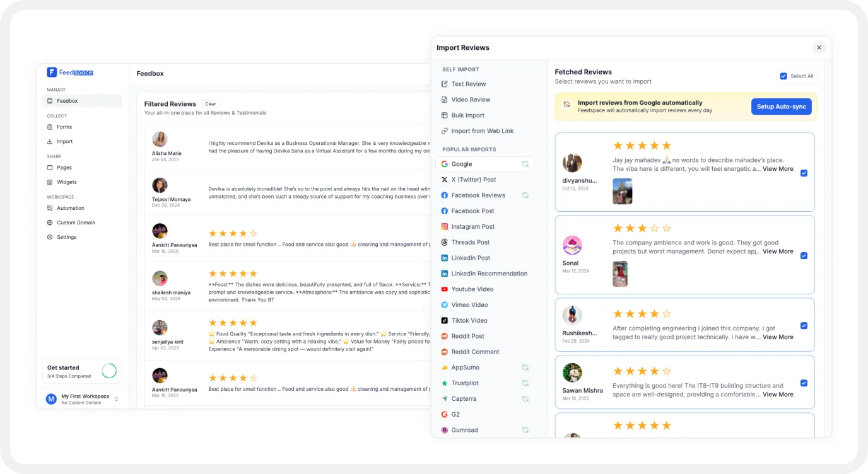The image size is (868, 474).
Task: Click the Setup Auto-sync button
Action: pyautogui.click(x=781, y=107)
